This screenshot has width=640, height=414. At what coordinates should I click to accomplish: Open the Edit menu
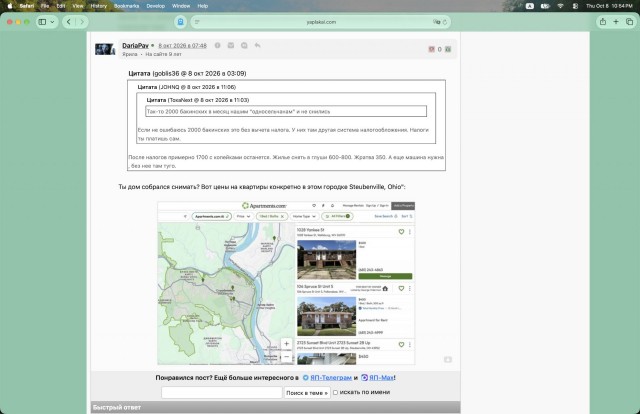tap(61, 6)
